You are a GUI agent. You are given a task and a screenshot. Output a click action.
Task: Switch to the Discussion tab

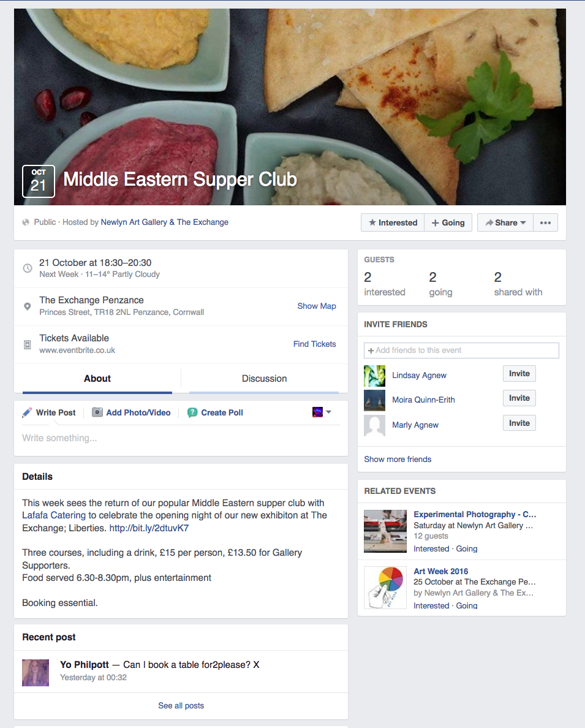tap(264, 379)
